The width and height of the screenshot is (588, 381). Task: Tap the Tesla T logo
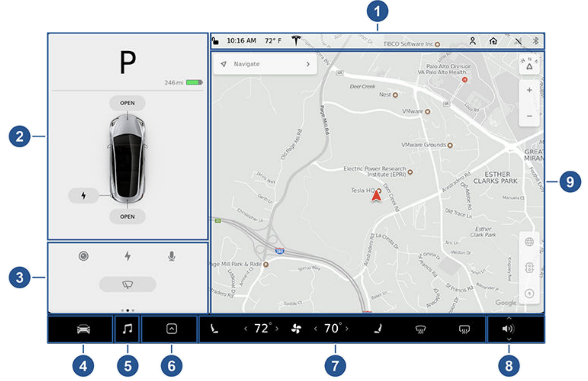296,40
